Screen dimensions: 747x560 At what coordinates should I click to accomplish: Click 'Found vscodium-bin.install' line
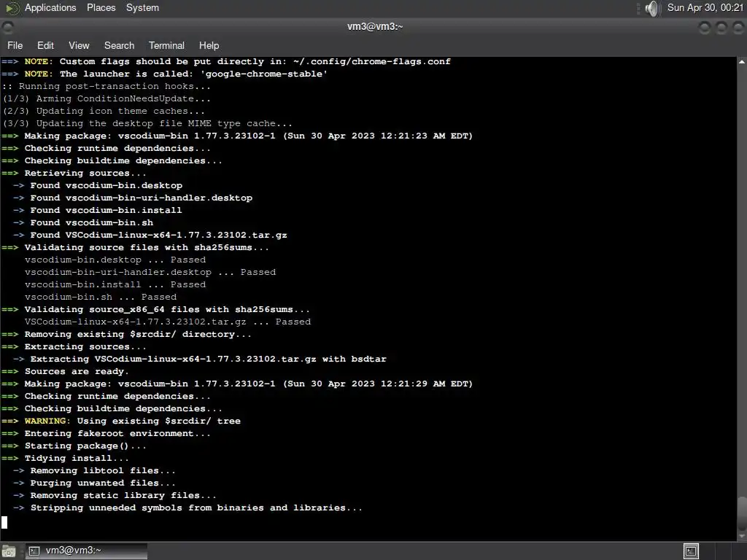point(98,210)
